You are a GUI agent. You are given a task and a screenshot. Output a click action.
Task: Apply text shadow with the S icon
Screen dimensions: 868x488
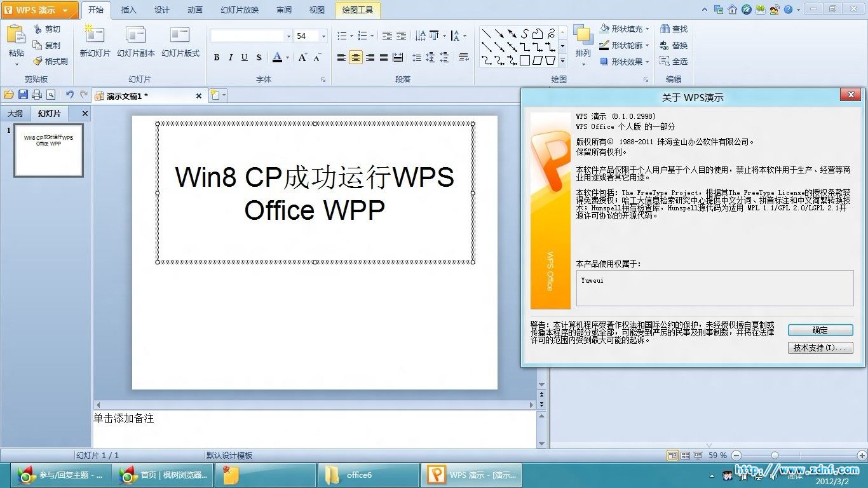tap(259, 58)
